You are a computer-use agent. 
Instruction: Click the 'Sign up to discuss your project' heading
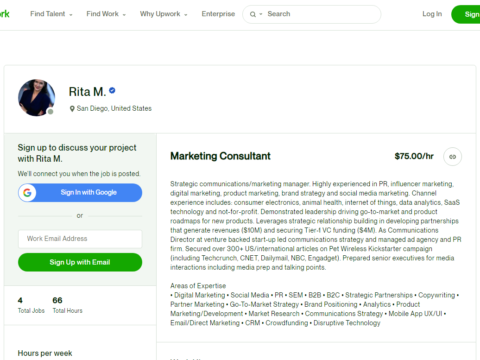(77, 153)
